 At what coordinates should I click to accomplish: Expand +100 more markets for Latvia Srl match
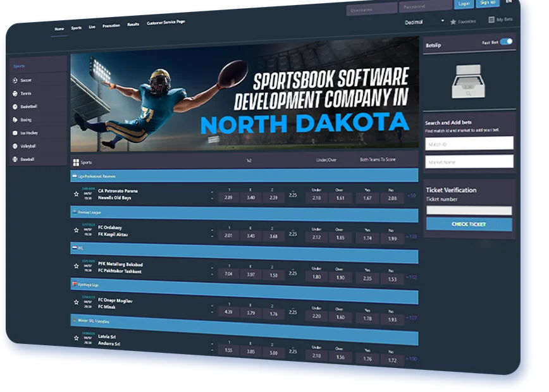[x=411, y=358]
